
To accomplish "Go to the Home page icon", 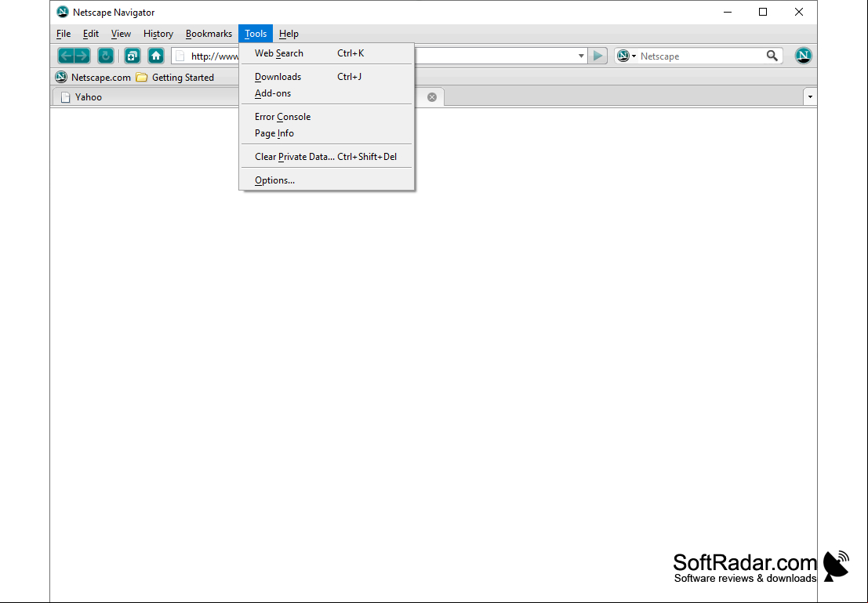I will (x=156, y=56).
